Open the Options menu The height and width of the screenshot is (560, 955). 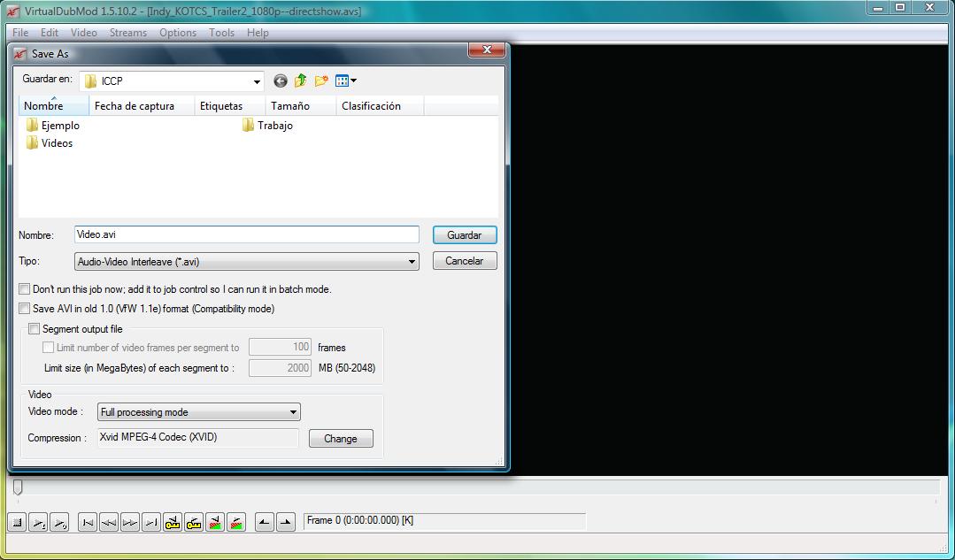point(178,33)
